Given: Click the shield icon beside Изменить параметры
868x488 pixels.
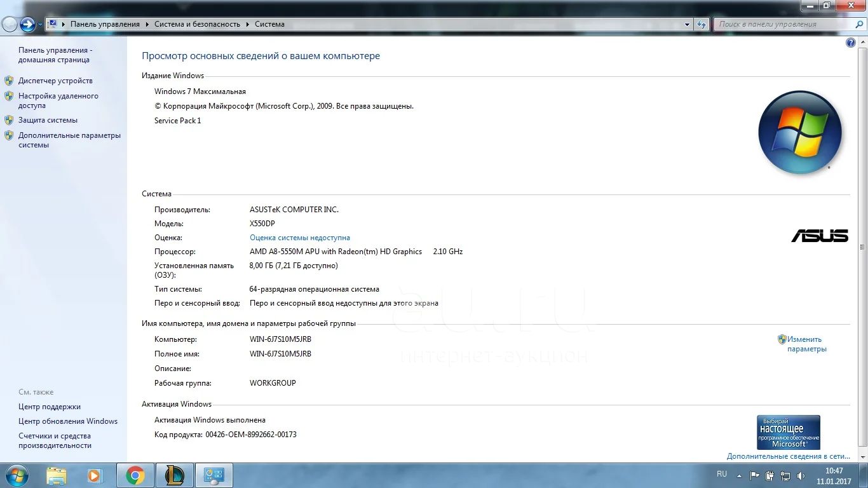Looking at the screenshot, I should coord(782,339).
